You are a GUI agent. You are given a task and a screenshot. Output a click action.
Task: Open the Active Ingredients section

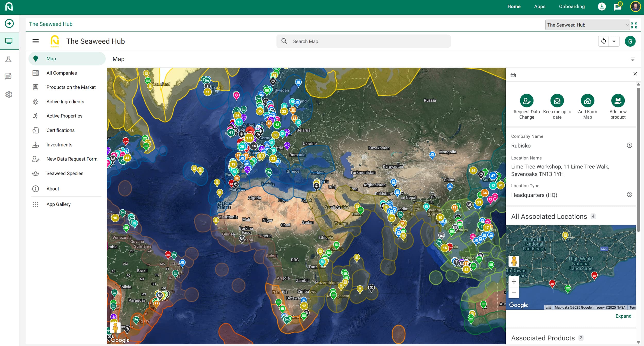(65, 101)
